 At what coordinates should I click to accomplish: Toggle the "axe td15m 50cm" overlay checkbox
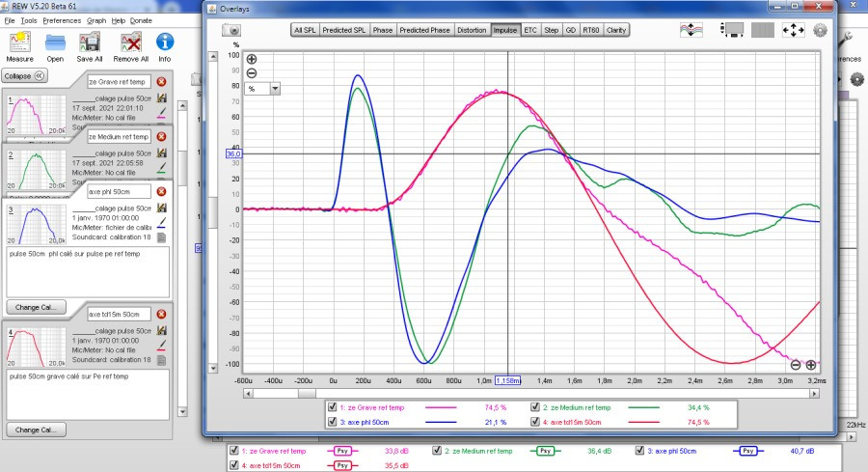point(536,422)
